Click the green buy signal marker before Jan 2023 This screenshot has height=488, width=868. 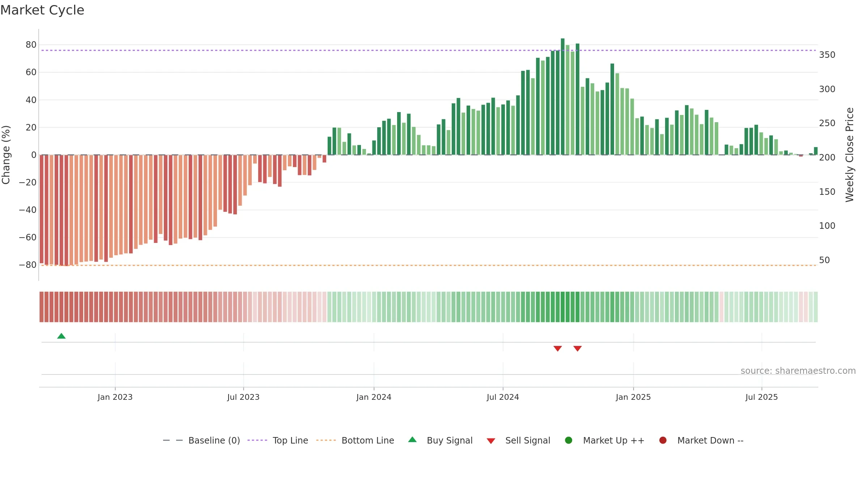click(61, 336)
